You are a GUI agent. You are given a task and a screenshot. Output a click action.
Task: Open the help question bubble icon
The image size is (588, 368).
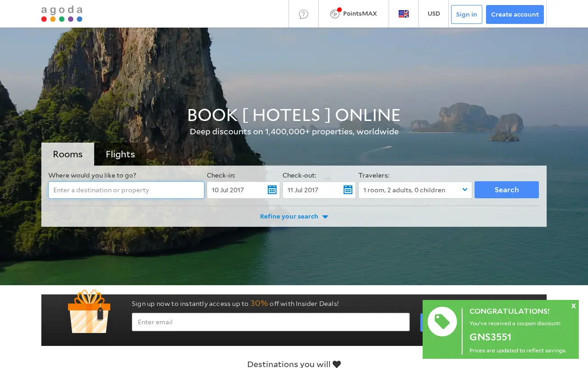(304, 14)
